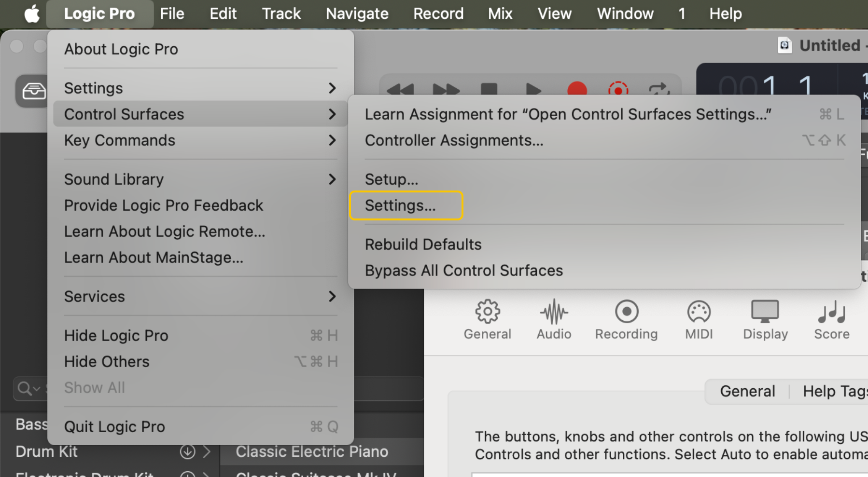Expand the Drum Kit chevron
The image size is (868, 477).
(207, 451)
